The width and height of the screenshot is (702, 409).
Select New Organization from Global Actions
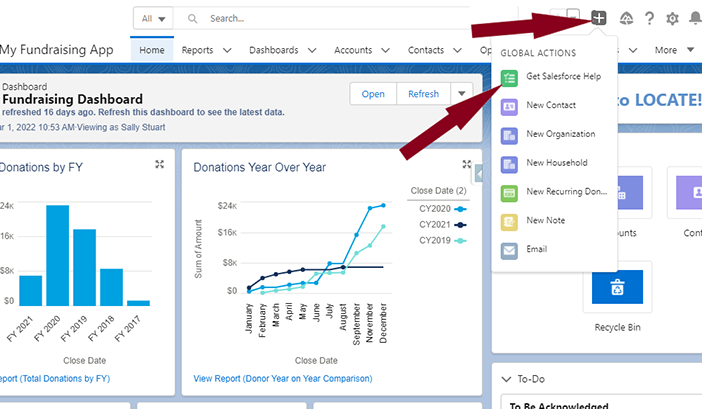pyautogui.click(x=561, y=134)
